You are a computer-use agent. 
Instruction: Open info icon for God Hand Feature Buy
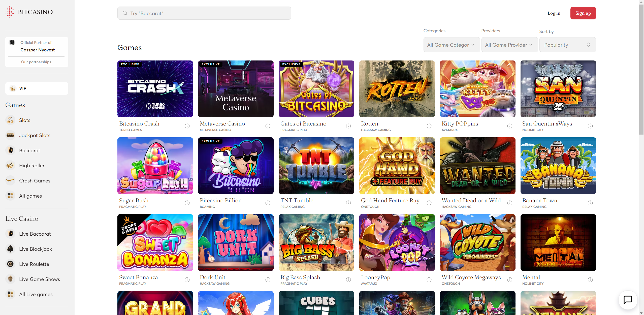[x=429, y=203]
